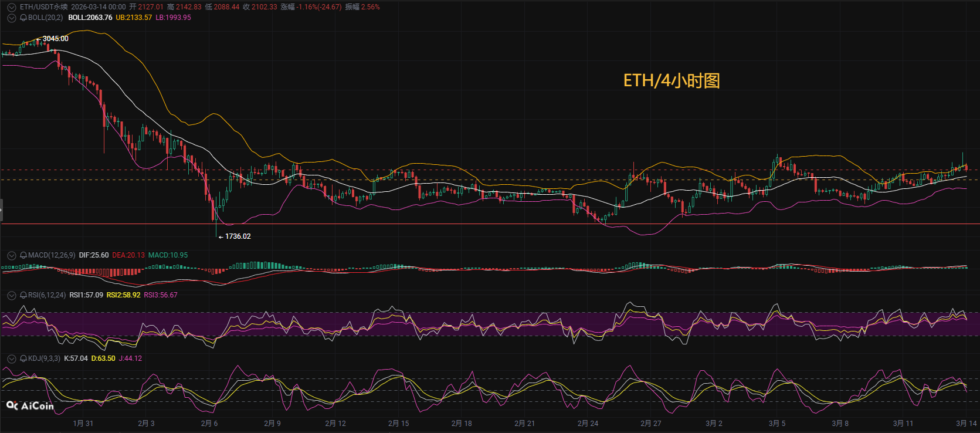The width and height of the screenshot is (980, 433).
Task: Open the KDJ(9,3,3) indicator label
Action: 44,358
